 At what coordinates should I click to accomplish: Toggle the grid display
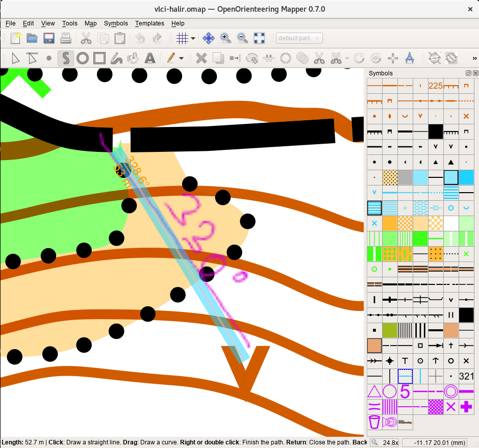(183, 38)
